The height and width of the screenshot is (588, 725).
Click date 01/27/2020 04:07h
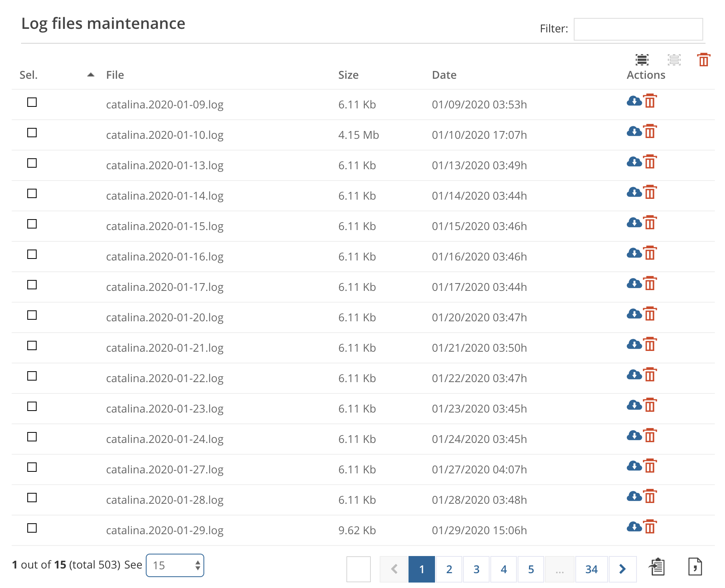479,469
